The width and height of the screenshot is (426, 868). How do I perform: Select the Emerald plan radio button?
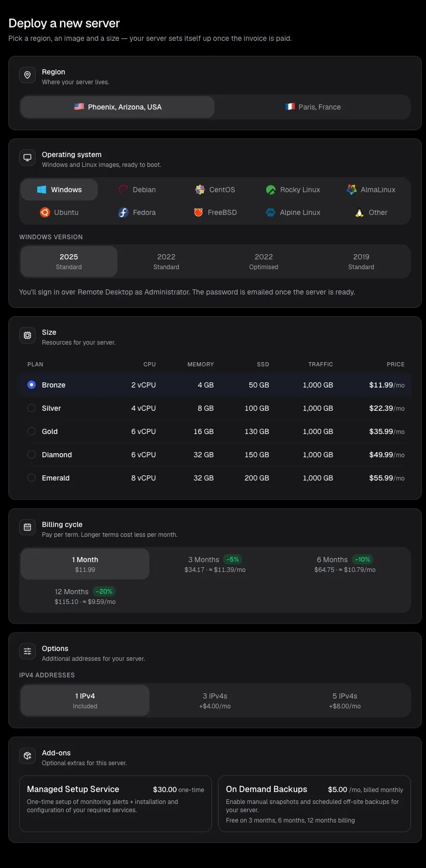pos(32,478)
